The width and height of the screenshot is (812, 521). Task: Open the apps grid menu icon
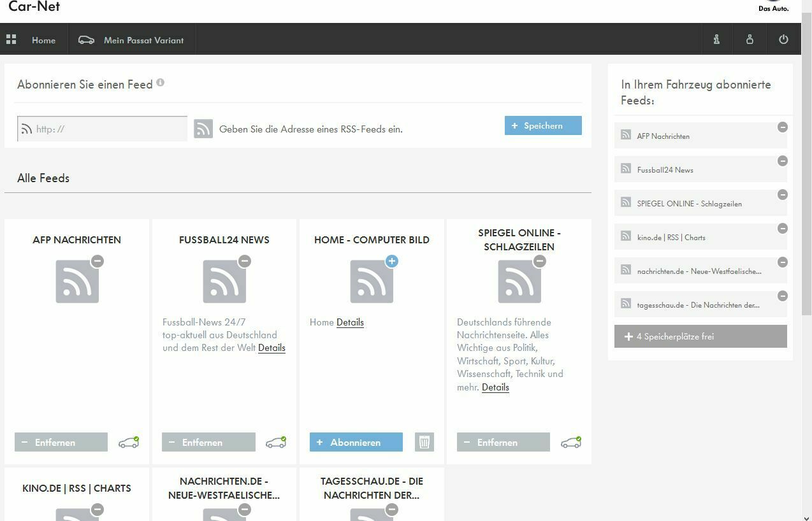11,39
